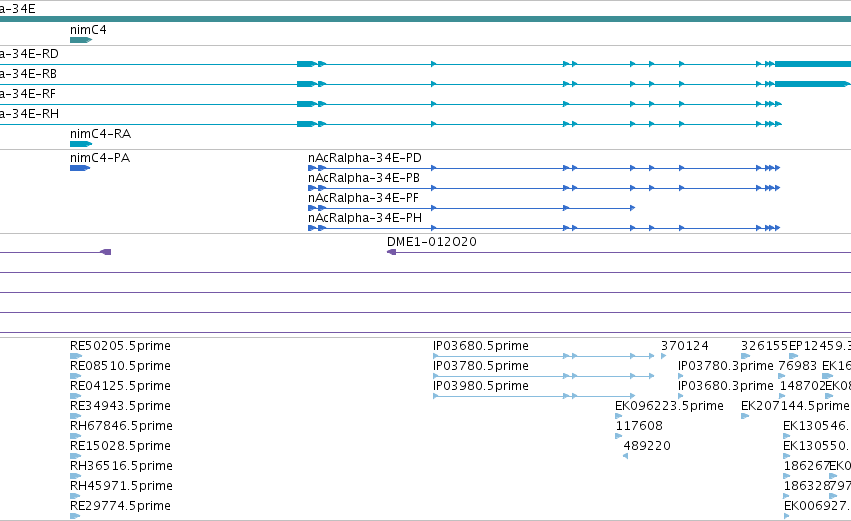Select the a-34E-RB transcript label
This screenshot has height=521, width=851.
[x=28, y=74]
